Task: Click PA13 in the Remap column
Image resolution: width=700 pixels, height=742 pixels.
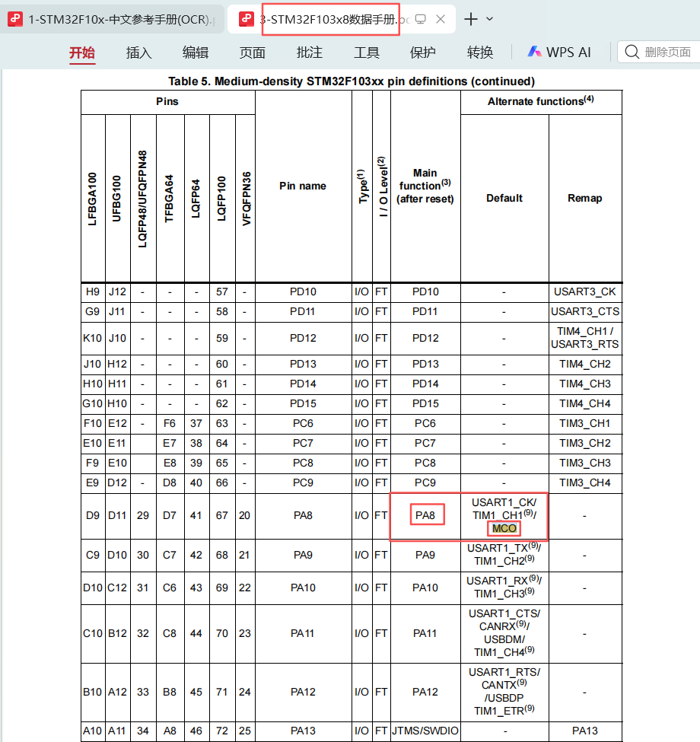Action: (x=584, y=731)
